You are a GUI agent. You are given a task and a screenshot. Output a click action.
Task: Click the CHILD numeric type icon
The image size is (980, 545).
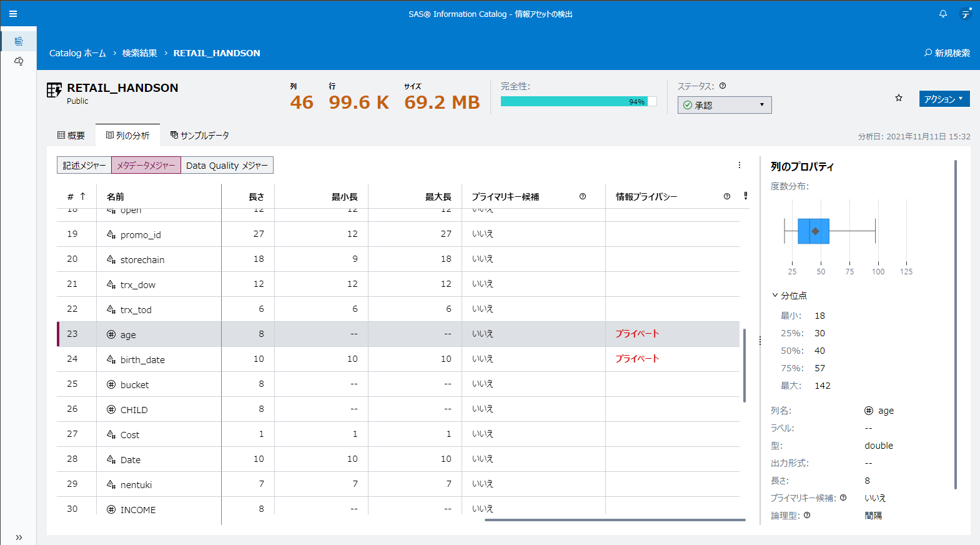coord(111,409)
